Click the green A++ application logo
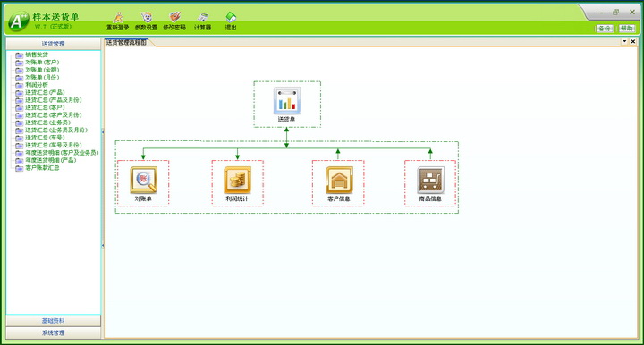 point(18,21)
